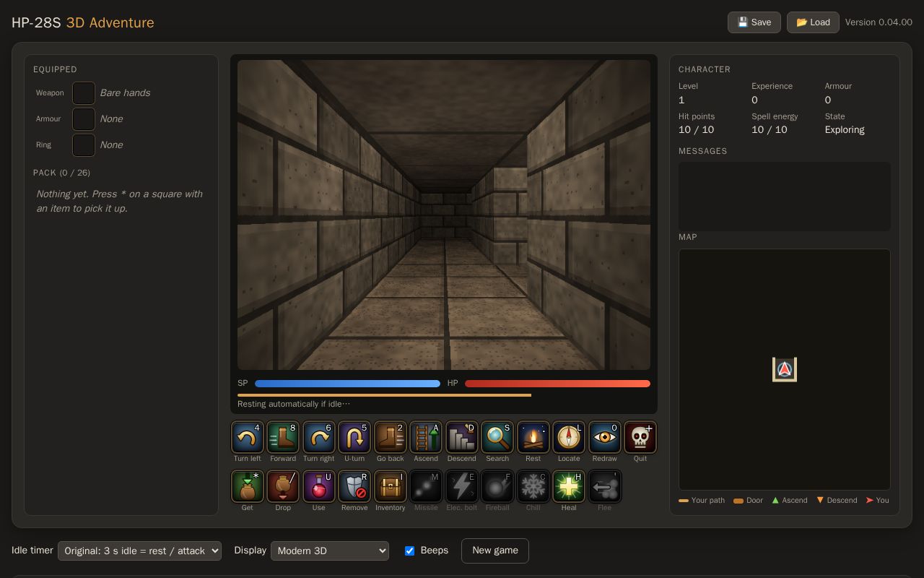The height and width of the screenshot is (578, 924).
Task: Click the Experience value 0
Action: point(754,100)
